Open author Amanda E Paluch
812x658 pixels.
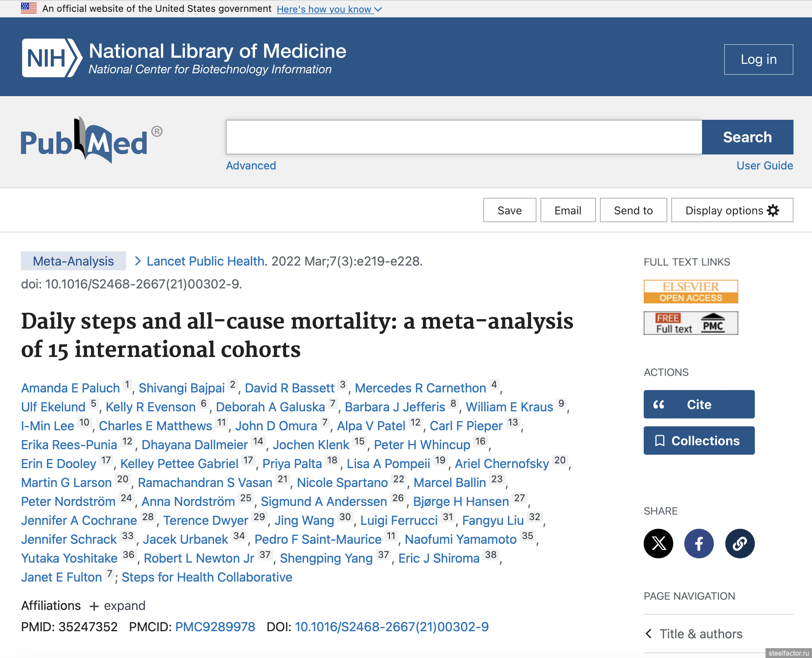pyautogui.click(x=71, y=388)
